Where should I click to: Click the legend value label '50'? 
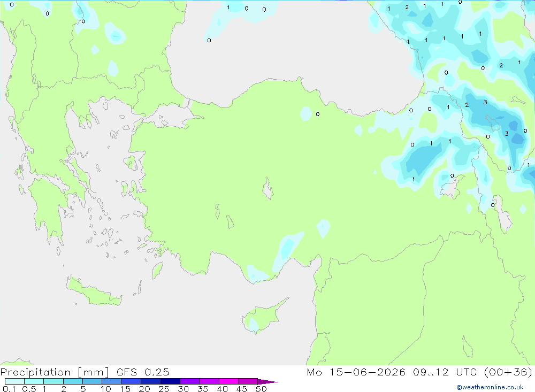point(261,389)
